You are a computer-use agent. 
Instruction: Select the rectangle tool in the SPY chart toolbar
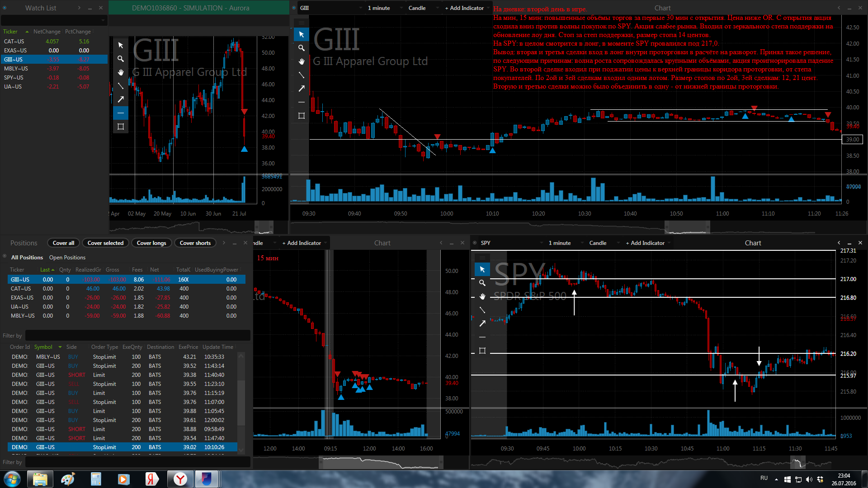[x=482, y=351]
